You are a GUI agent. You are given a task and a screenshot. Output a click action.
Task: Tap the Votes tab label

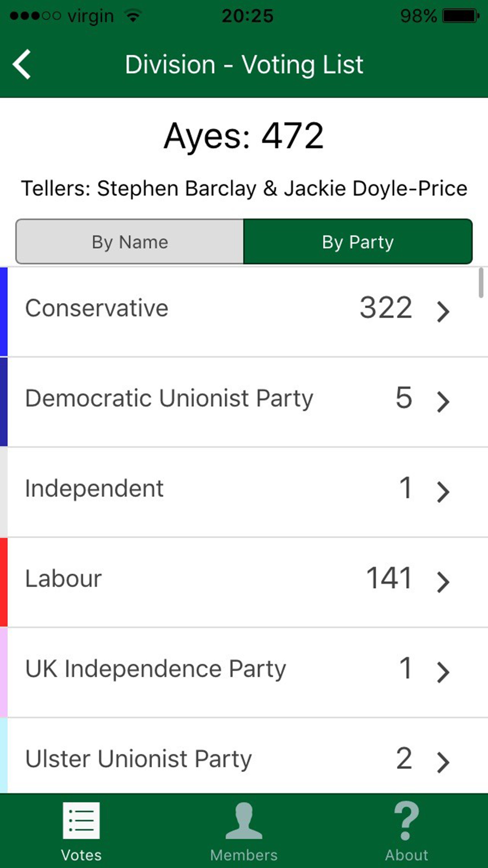81,855
